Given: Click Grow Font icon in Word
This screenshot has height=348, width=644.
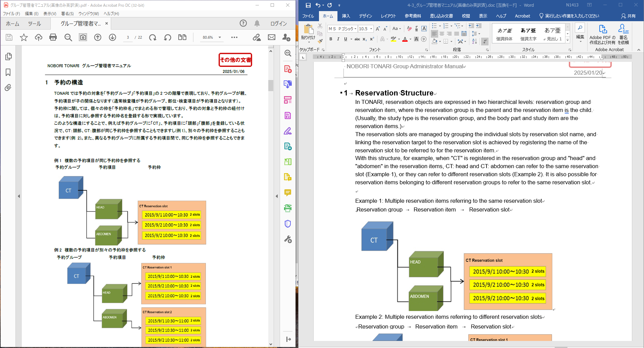Looking at the screenshot, I should click(378, 29).
